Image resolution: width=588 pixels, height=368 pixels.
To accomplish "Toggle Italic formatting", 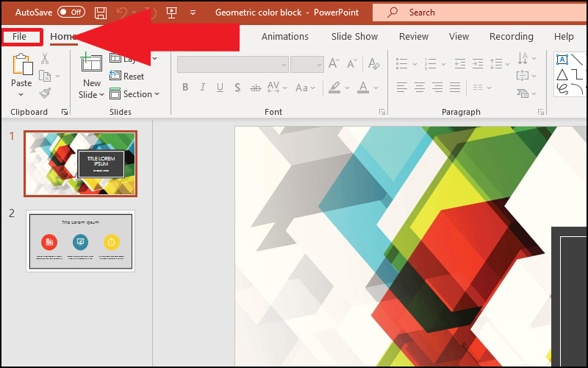I will point(203,88).
